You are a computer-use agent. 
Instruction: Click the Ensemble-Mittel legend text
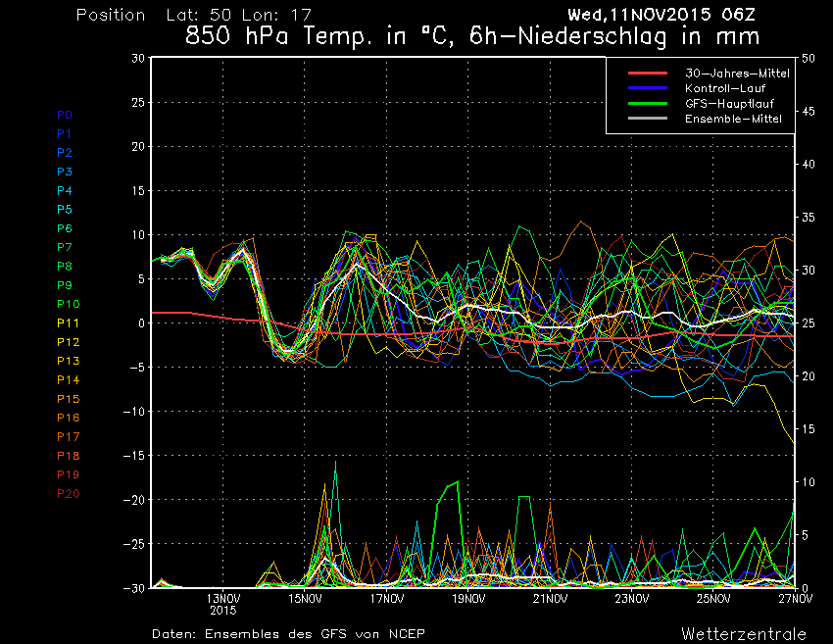(x=733, y=119)
